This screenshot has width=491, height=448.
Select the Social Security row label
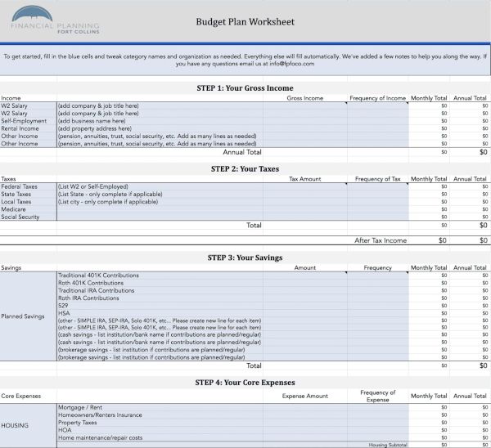[20, 217]
